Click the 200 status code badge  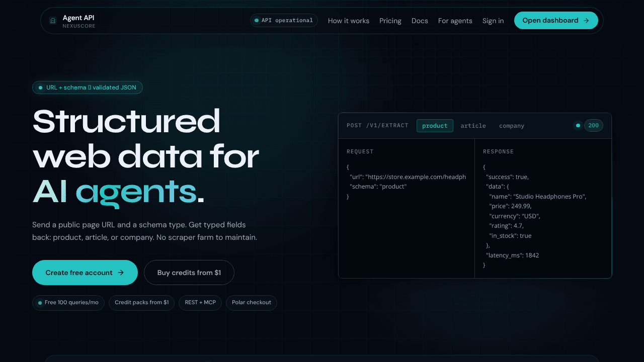click(594, 126)
